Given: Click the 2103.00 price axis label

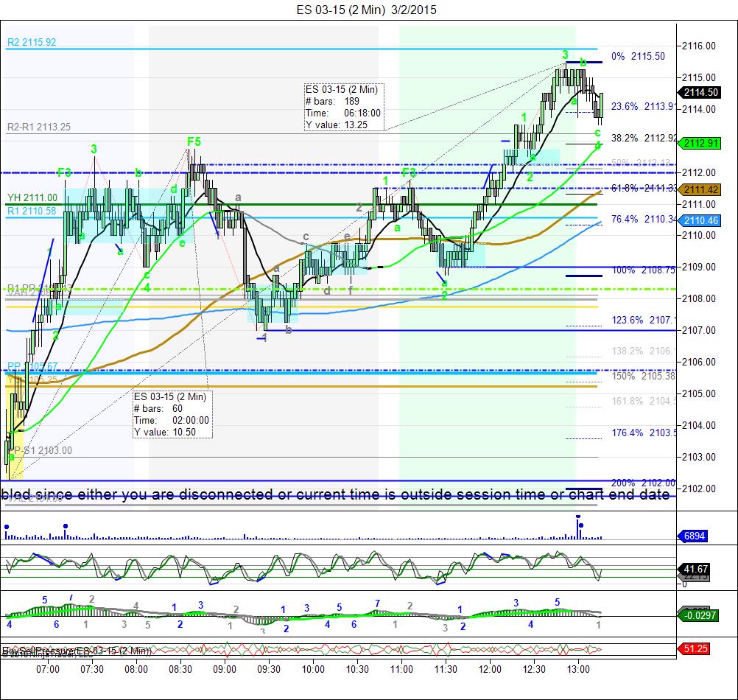Looking at the screenshot, I should [x=699, y=457].
